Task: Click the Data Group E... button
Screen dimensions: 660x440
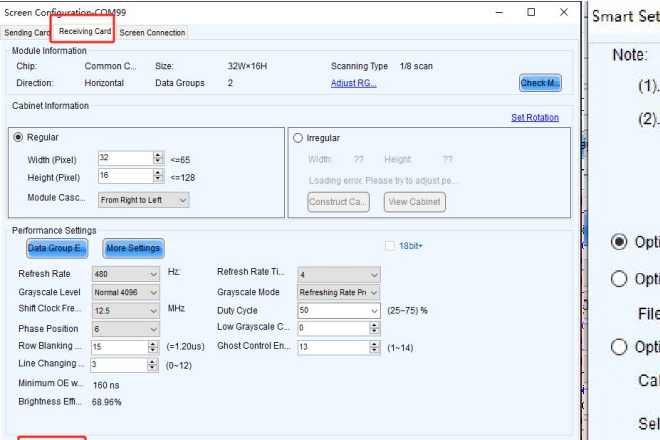Action: [x=56, y=248]
